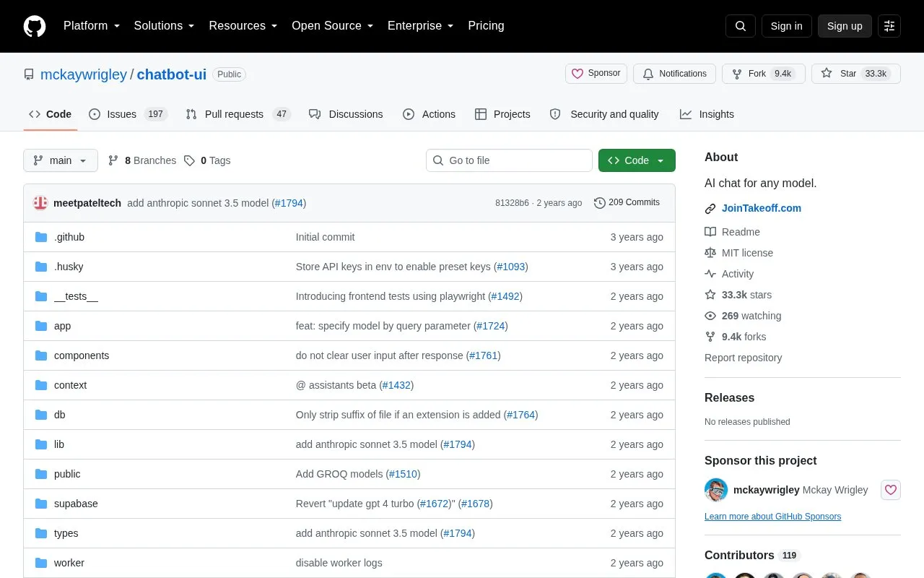Expand the green Code dropdown button
This screenshot has height=578, width=924.
[637, 160]
